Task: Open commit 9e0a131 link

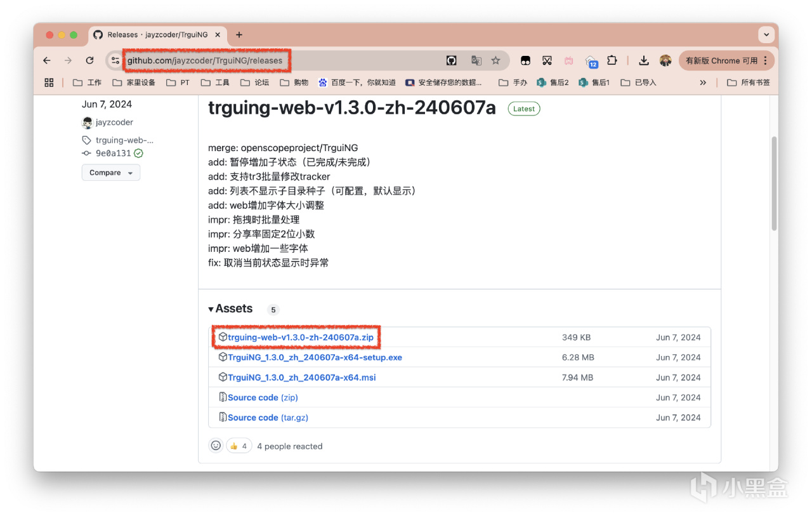Action: point(113,153)
